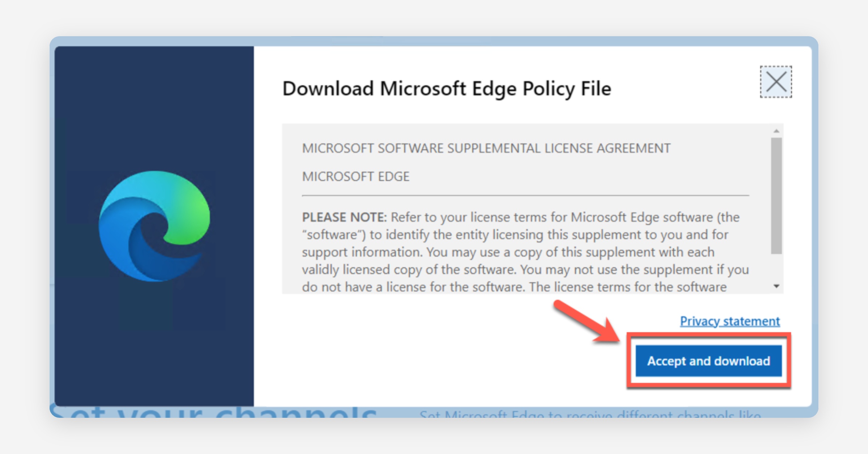Click the horizontal divider in license text

525,196
